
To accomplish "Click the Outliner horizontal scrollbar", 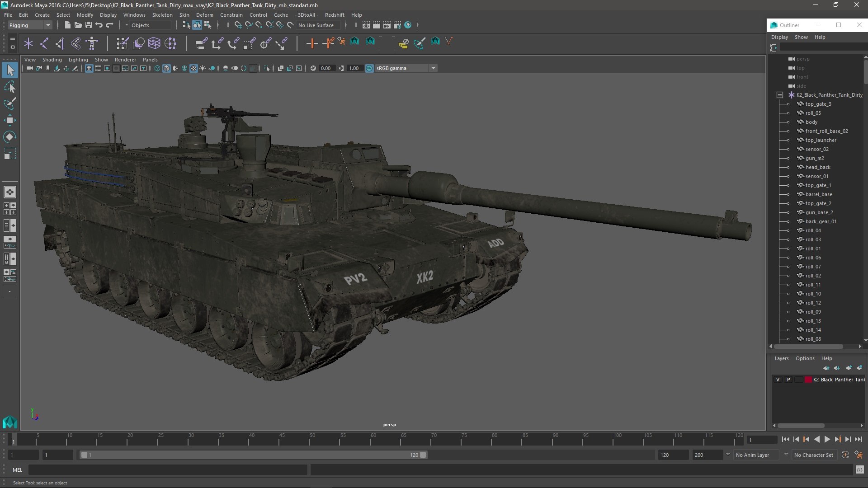I will click(x=808, y=347).
